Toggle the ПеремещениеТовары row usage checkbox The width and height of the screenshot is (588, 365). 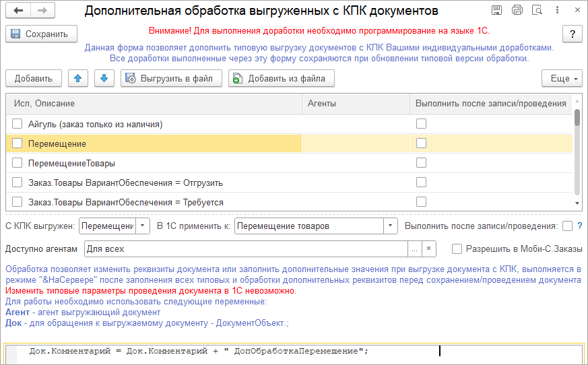point(18,163)
